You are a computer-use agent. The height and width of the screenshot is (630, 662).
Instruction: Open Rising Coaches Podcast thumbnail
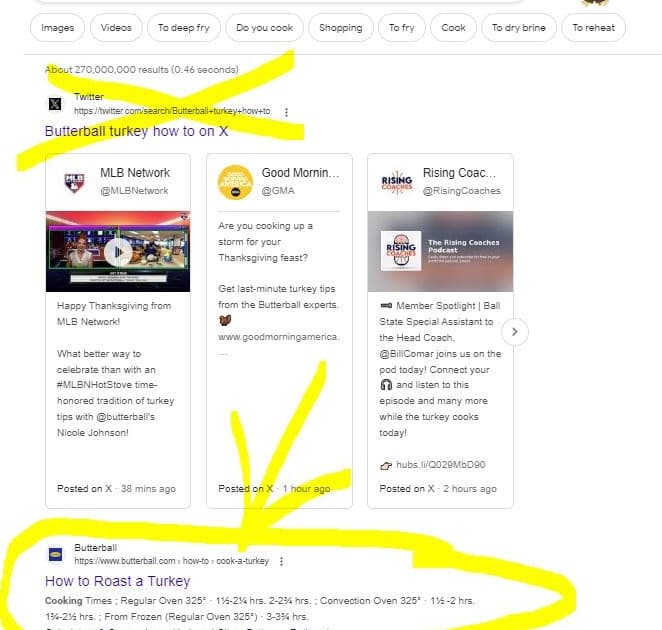pos(440,251)
